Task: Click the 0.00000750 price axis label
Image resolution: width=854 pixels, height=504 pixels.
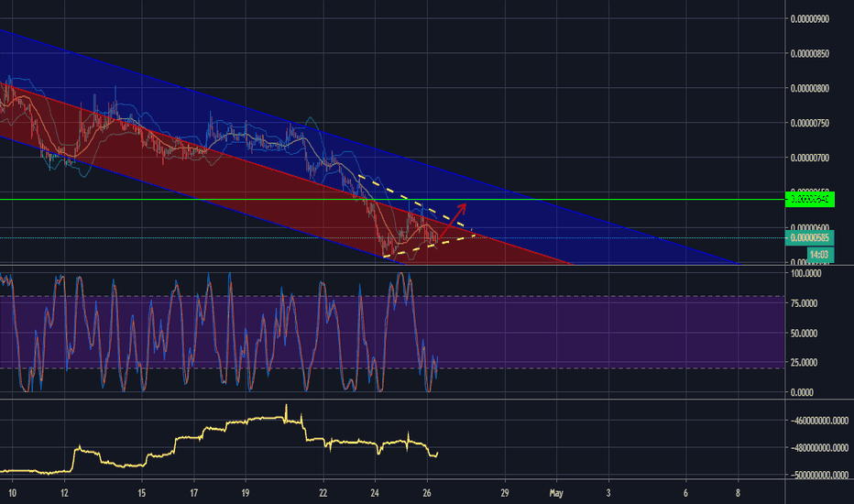Action: 810,123
